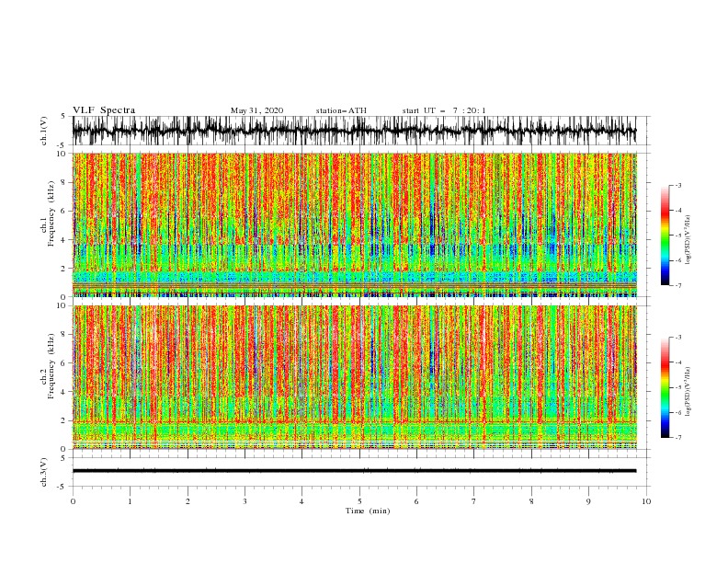The height and width of the screenshot is (563, 728).
Task: Click time-axis tick label "9"
Action: point(588,501)
